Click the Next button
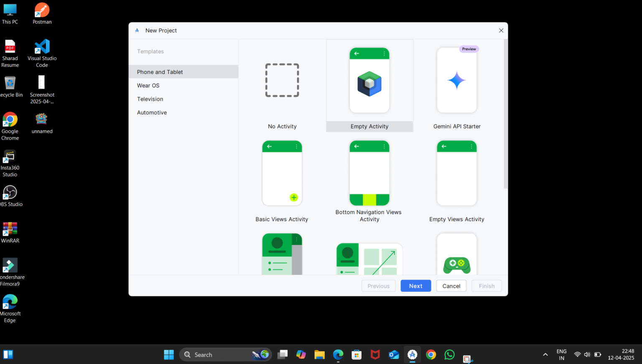The width and height of the screenshot is (642, 364). [415, 285]
